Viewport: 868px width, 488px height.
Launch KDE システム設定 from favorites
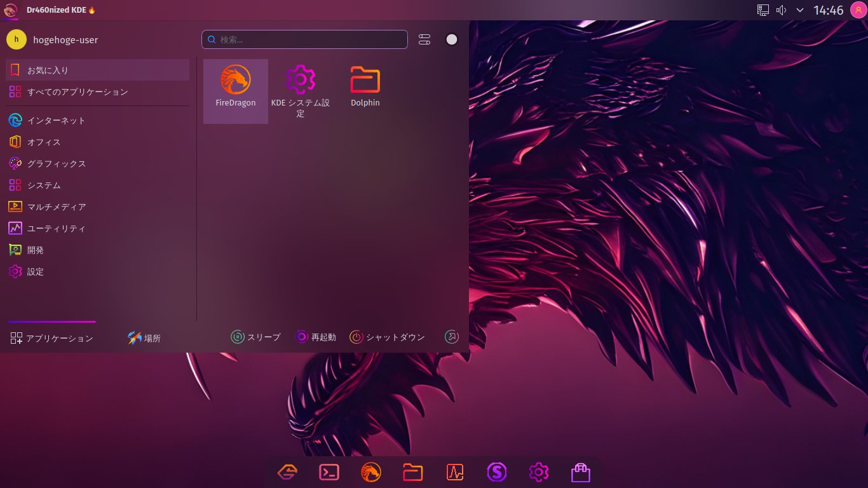(x=301, y=91)
